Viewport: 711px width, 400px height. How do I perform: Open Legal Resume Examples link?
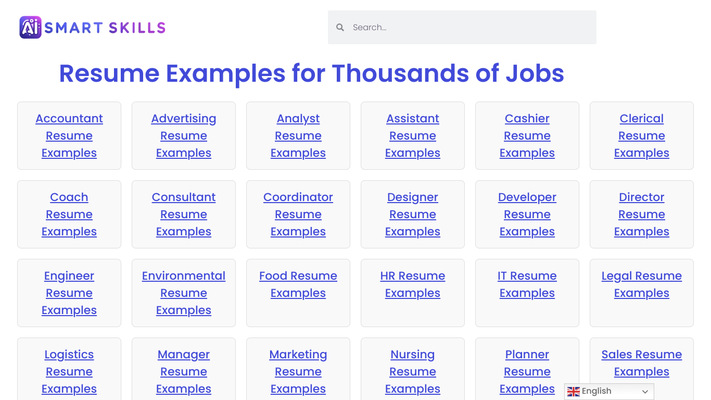(642, 284)
